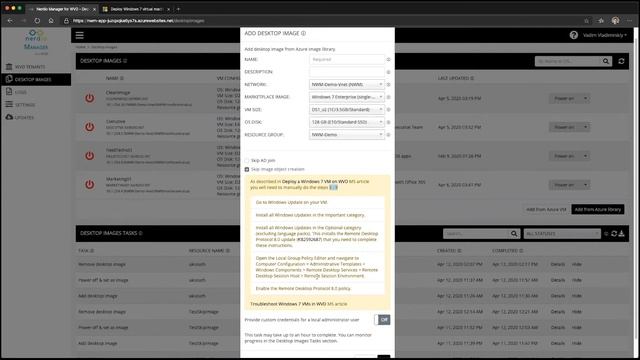
Task: Open the All Statuses filter dropdown
Action: (x=562, y=233)
